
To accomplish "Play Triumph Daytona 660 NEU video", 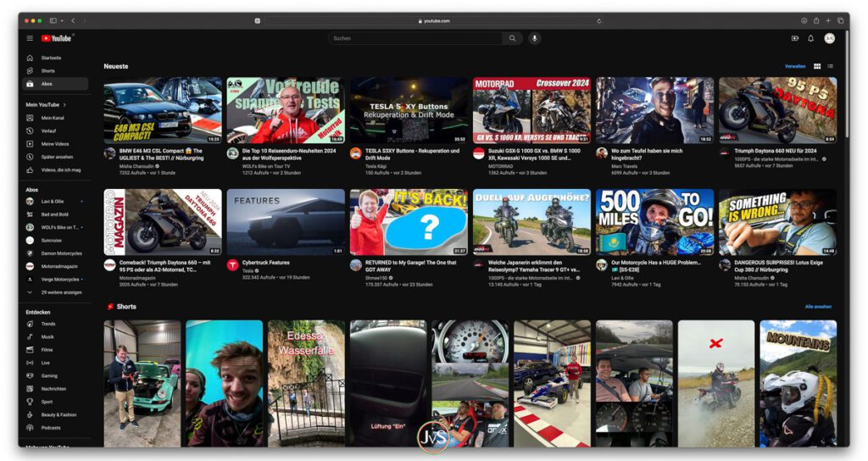I will tap(778, 110).
